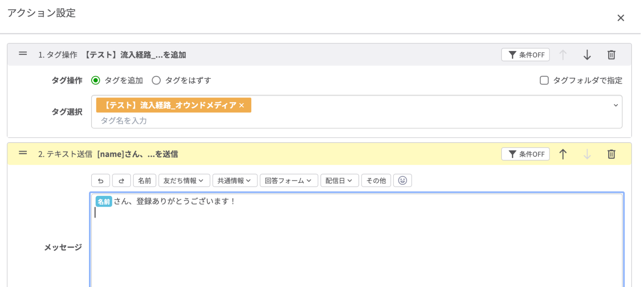Move テキスト送信 action up with arrow

coord(563,154)
